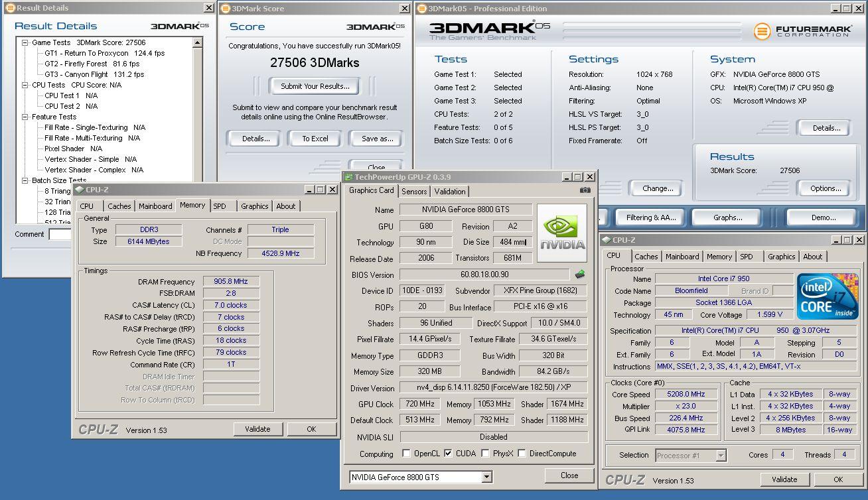This screenshot has width=868, height=500.
Task: Open Graphics tab in CPU-Z processor window
Action: point(781,257)
